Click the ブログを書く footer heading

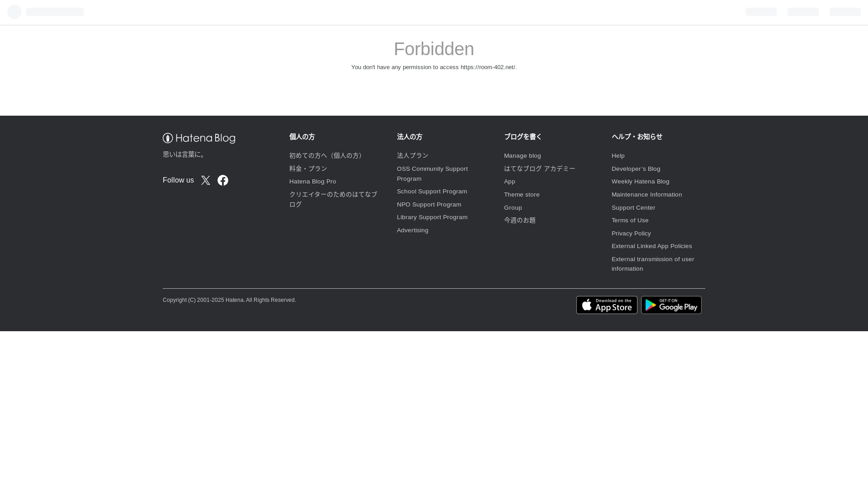[x=523, y=137]
